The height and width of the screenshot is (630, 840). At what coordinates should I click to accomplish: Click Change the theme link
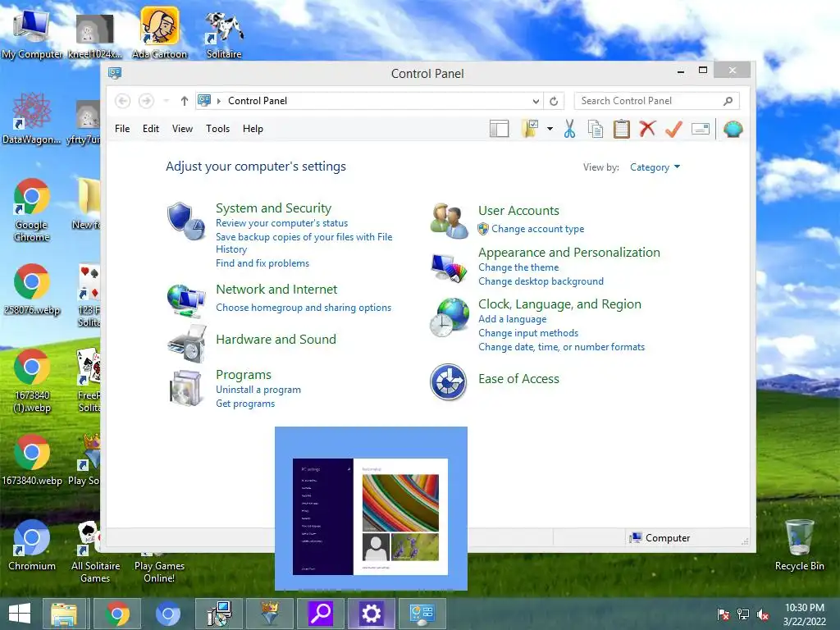pos(518,267)
